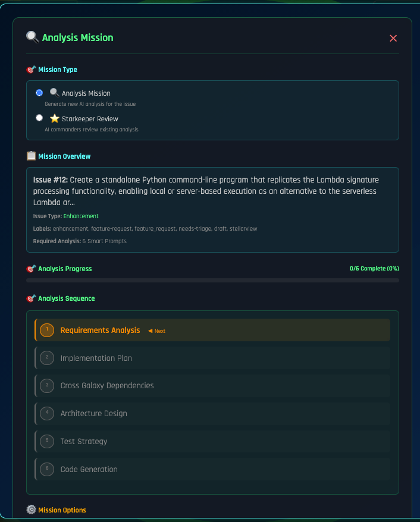Click the clipboard icon beside Mission Overview
420x522 pixels.
tap(32, 156)
